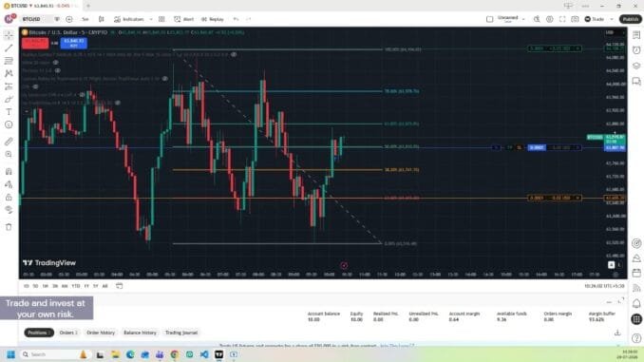
Task: Open the emoji and icons tool
Action: [x=9, y=124]
